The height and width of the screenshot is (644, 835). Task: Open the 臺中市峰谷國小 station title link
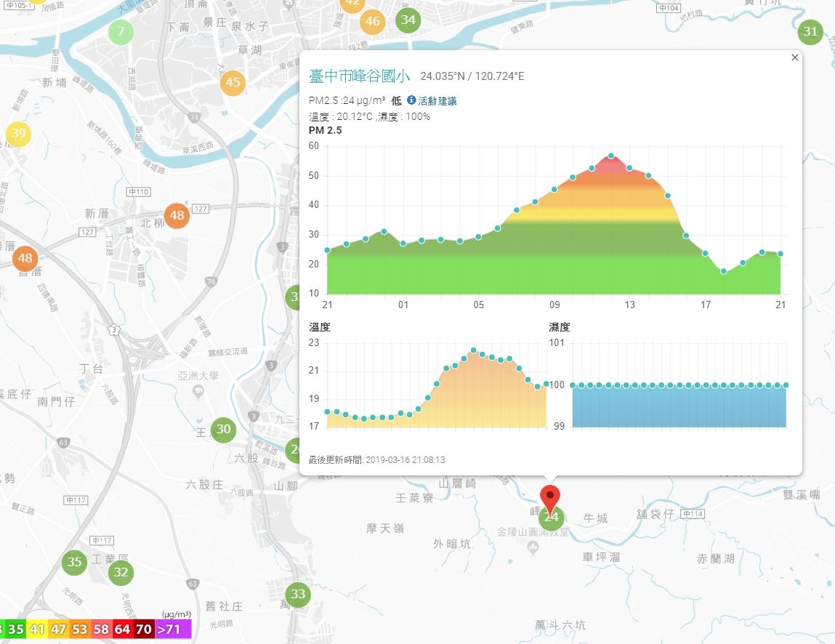[360, 76]
